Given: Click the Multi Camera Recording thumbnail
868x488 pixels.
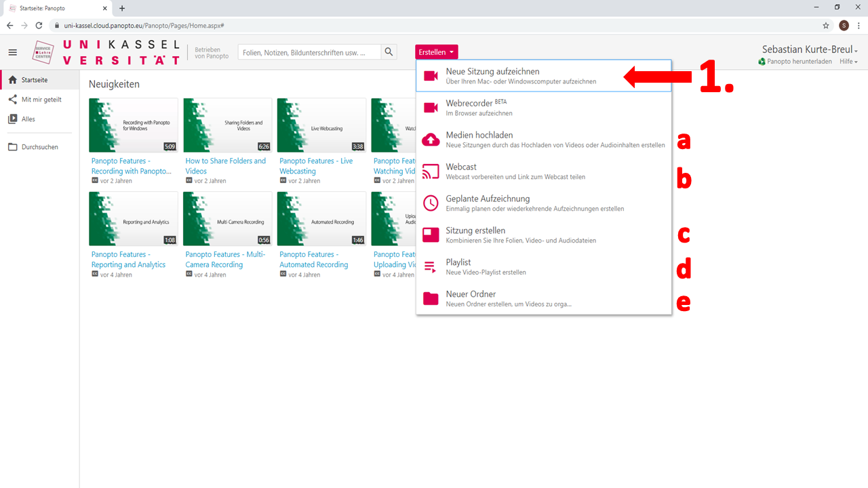Looking at the screenshot, I should [227, 219].
